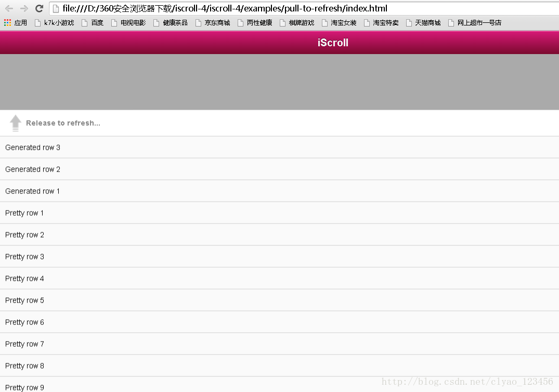Click the address bar URL field
559x392 pixels.
[x=305, y=8]
